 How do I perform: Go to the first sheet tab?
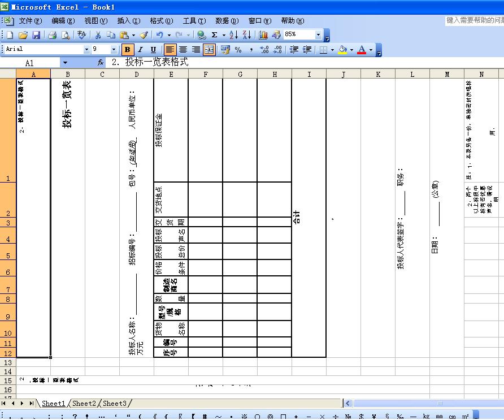[3, 403]
